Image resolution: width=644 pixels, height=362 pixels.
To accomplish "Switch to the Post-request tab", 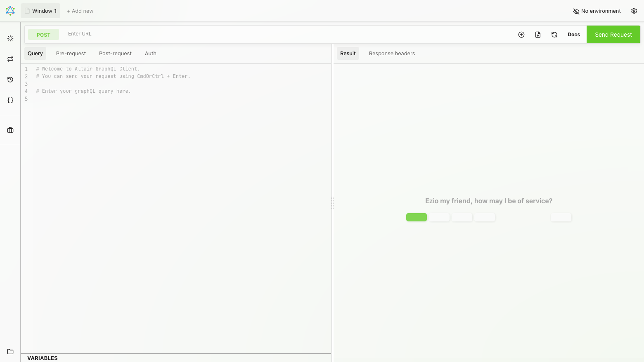I will (x=115, y=54).
